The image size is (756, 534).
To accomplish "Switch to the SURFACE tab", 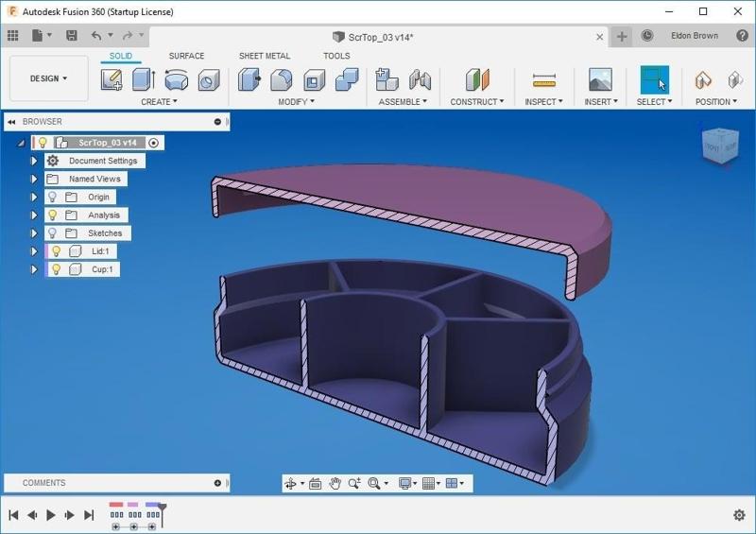I will (186, 56).
